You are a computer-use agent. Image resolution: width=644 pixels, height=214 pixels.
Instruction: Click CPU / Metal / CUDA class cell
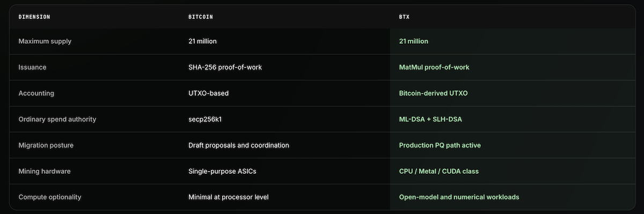(439, 171)
